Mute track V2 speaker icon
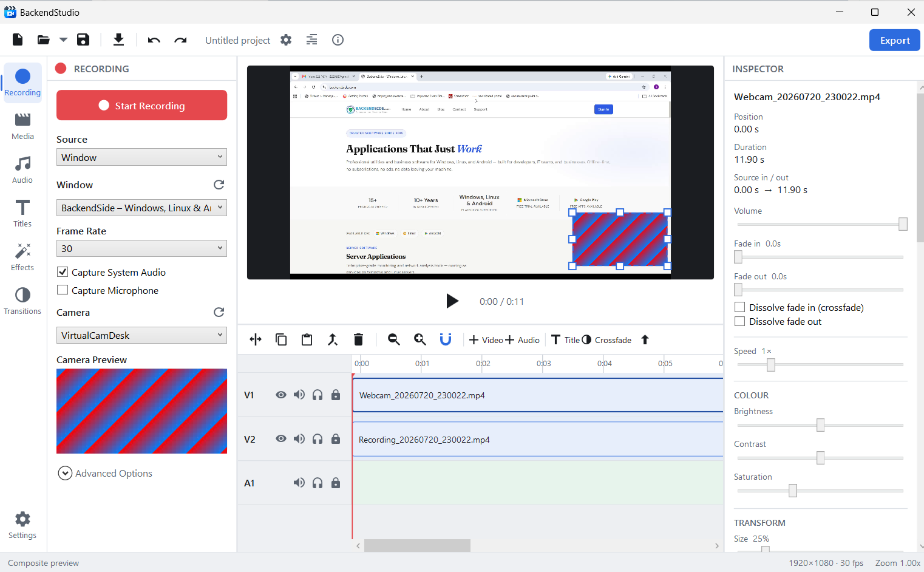 299,438
